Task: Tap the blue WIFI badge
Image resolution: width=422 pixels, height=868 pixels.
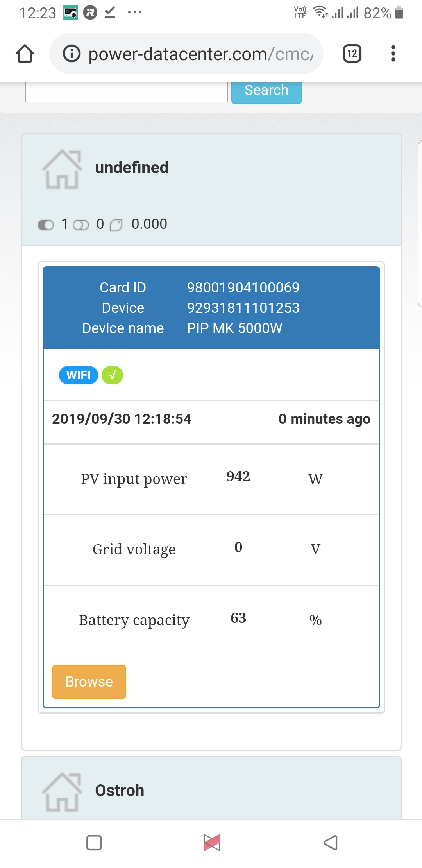Action: click(x=79, y=375)
